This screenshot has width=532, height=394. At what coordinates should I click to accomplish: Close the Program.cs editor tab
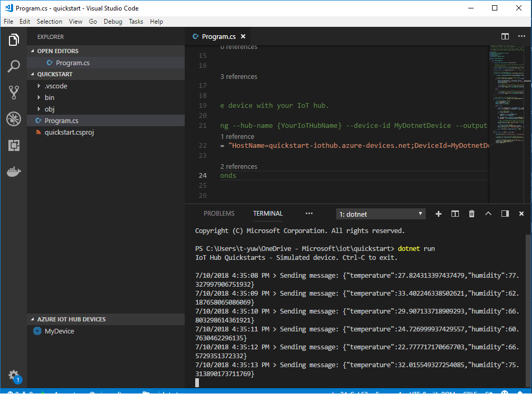point(243,36)
